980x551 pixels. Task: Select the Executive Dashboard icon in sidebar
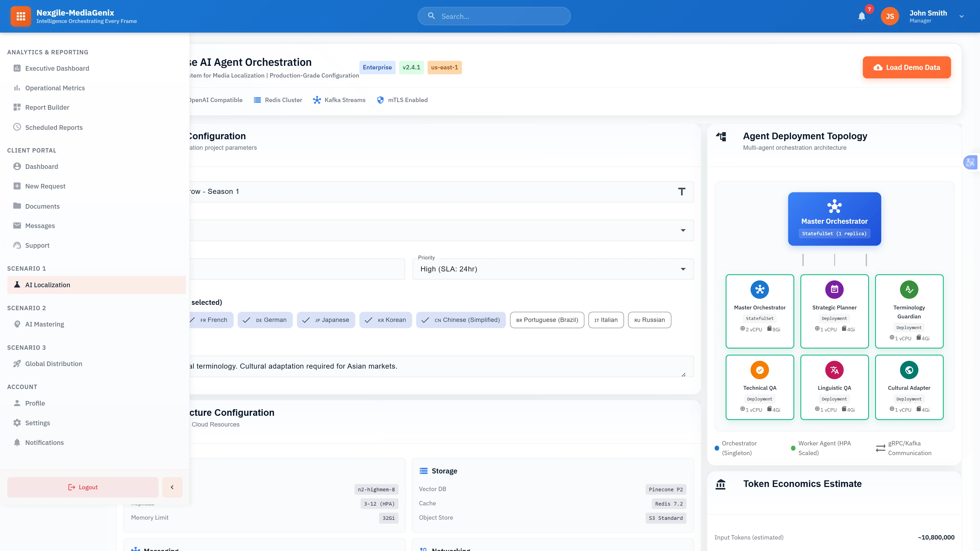(x=17, y=68)
